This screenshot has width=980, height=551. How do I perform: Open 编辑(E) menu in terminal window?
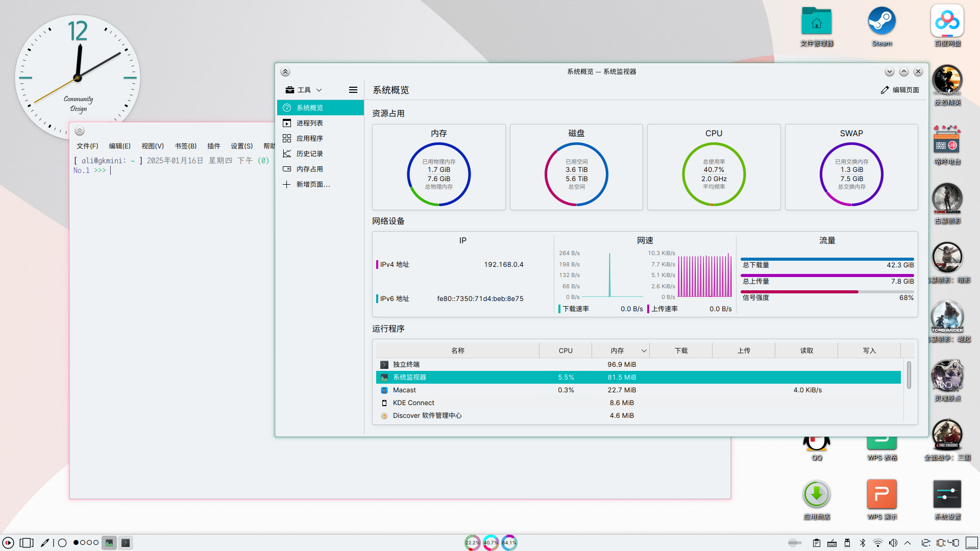point(119,146)
